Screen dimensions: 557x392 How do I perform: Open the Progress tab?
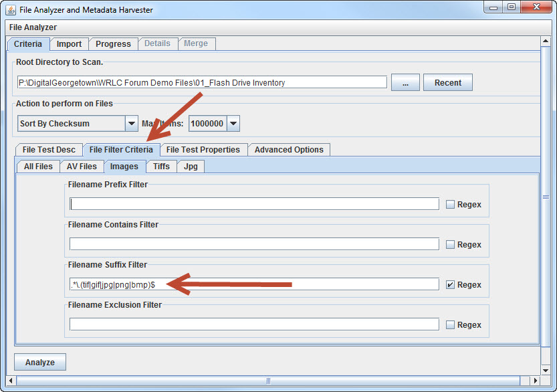[113, 44]
